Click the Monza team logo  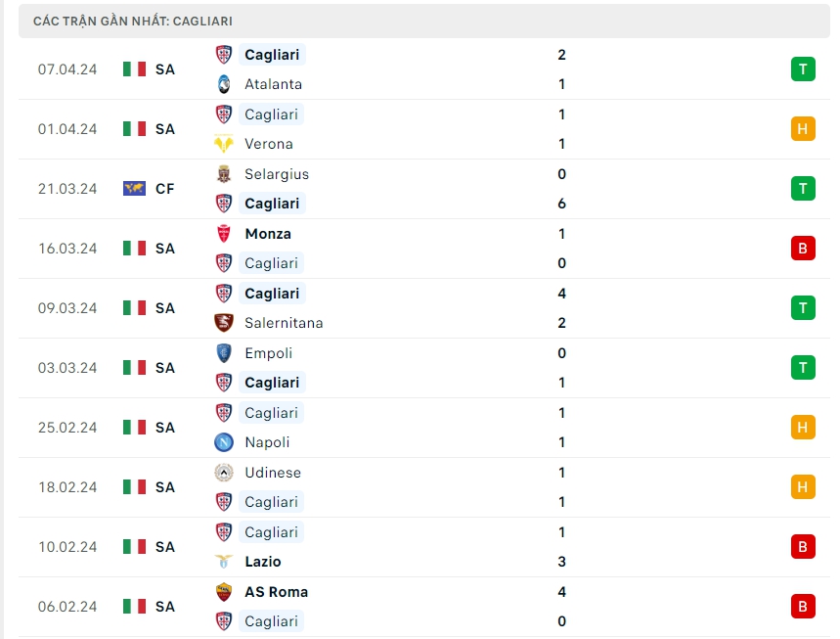click(x=224, y=234)
